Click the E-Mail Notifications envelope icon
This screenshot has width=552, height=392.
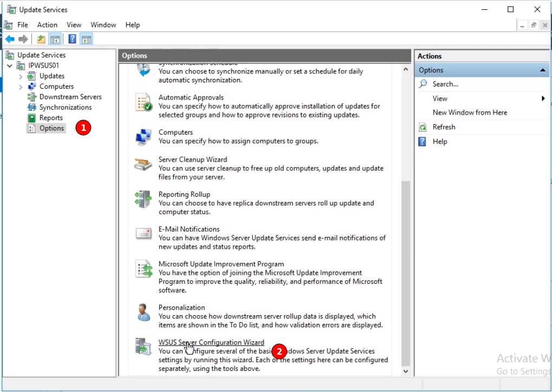tap(143, 234)
